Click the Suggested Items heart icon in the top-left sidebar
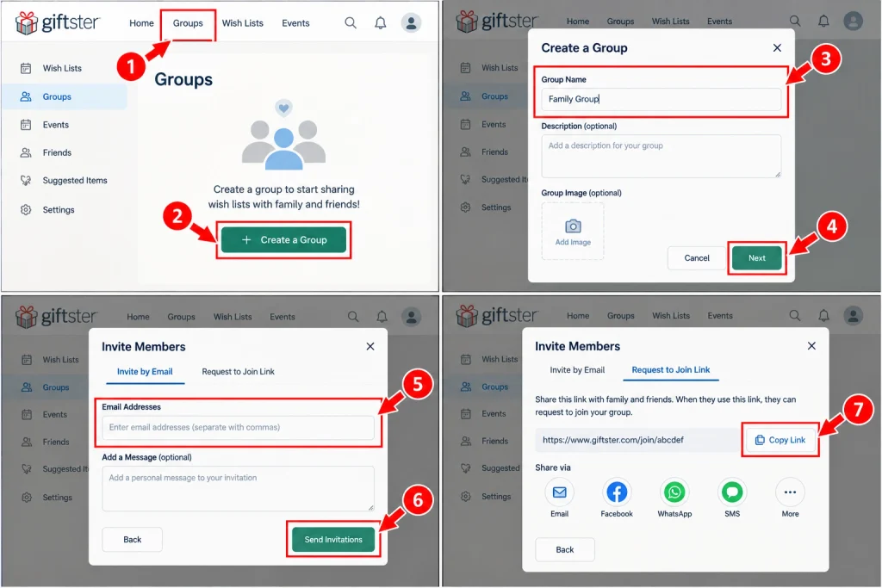This screenshot has width=882, height=588. click(26, 181)
